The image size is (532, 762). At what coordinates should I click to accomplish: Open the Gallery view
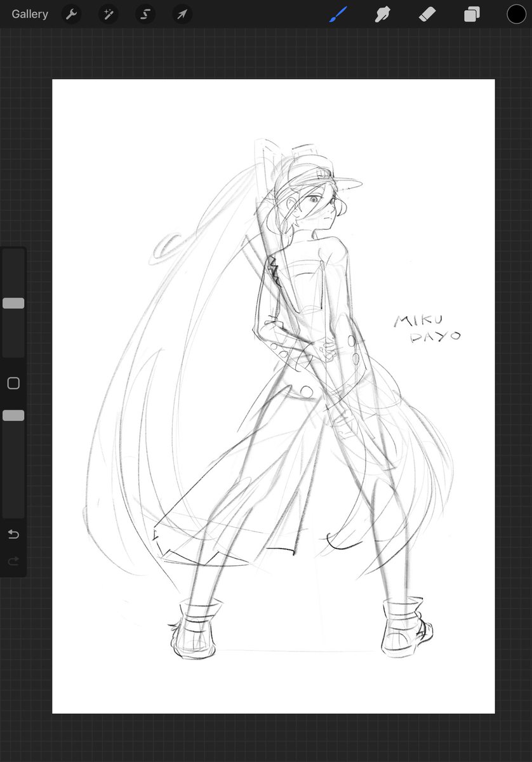[x=30, y=14]
